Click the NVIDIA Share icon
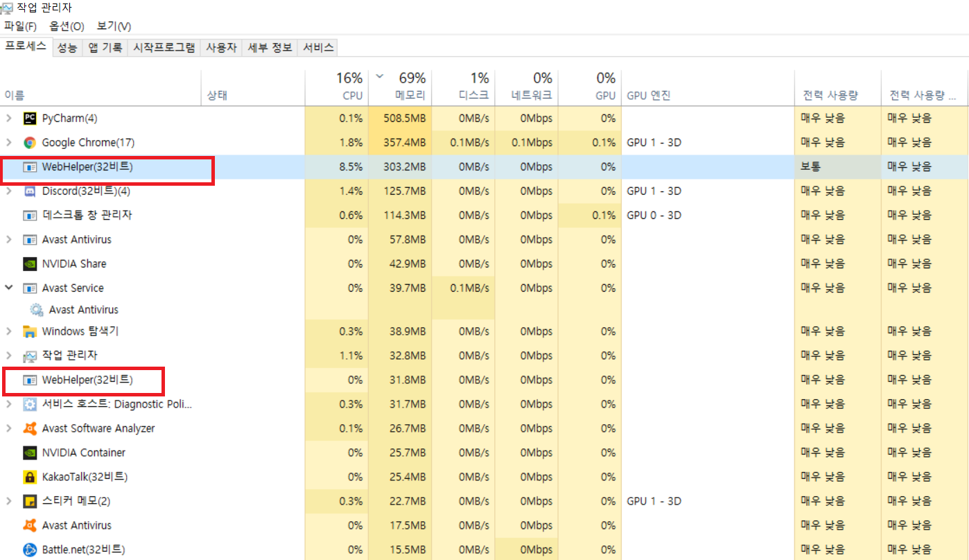The height and width of the screenshot is (560, 969). (30, 264)
